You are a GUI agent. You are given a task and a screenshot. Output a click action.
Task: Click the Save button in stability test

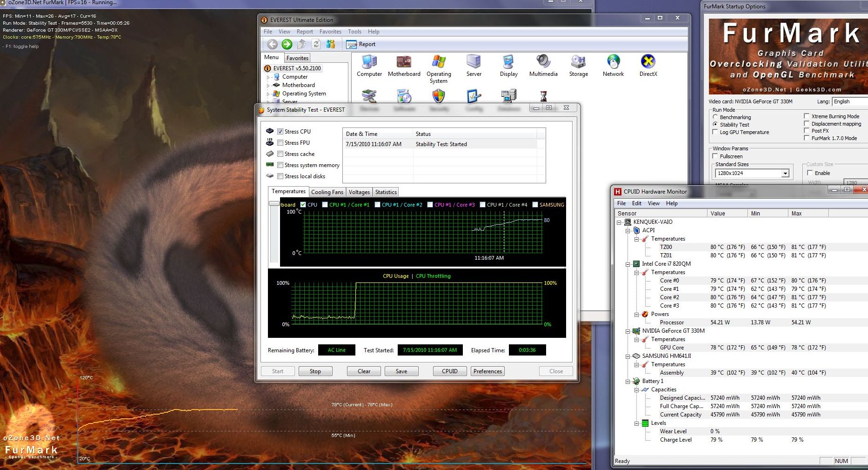tap(401, 371)
